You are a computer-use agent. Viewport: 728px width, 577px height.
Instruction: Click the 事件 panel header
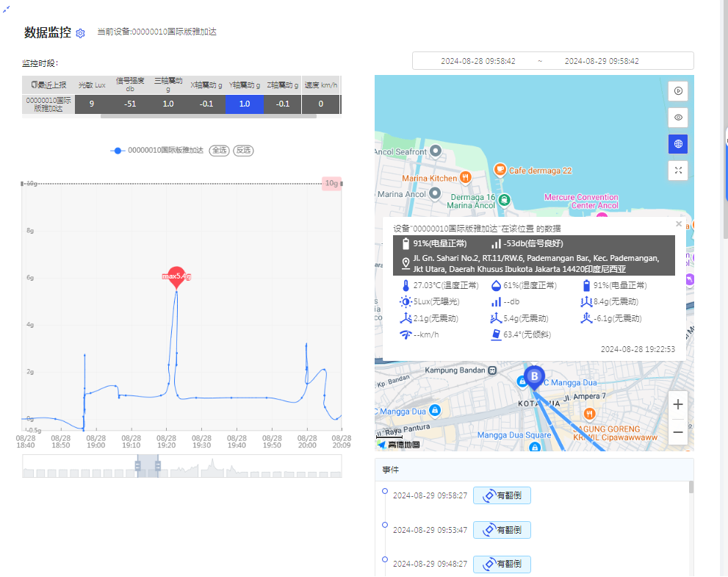click(392, 468)
